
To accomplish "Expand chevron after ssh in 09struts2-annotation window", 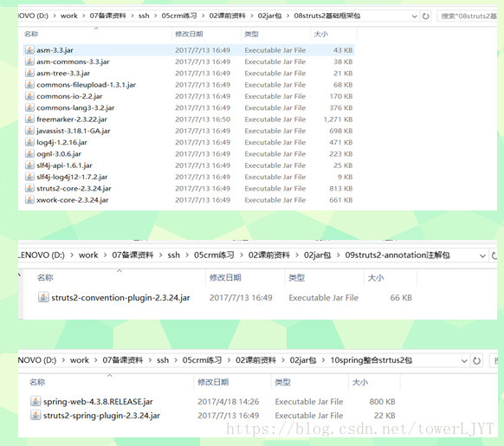I will click(x=187, y=255).
